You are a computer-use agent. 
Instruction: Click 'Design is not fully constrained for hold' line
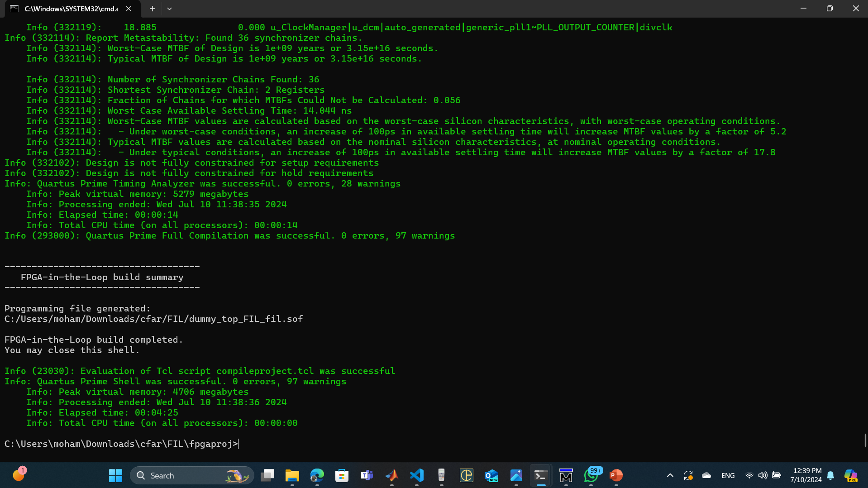click(x=189, y=173)
